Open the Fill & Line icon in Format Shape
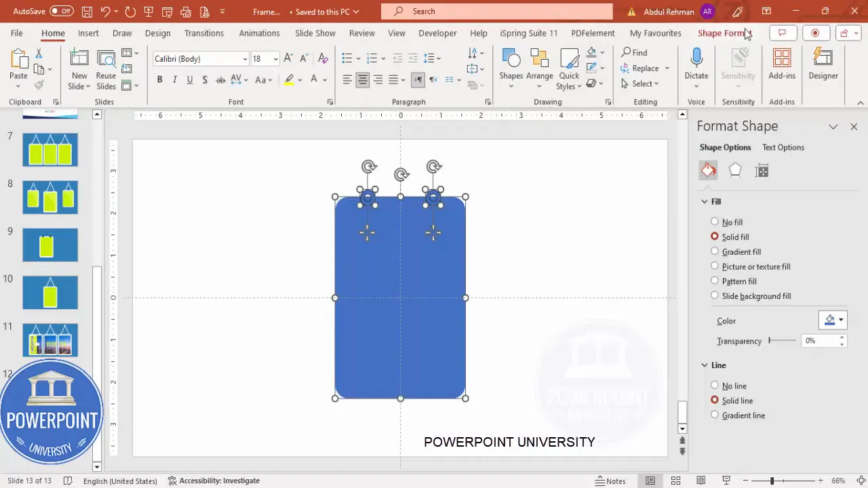The height and width of the screenshot is (488, 868). pos(707,170)
